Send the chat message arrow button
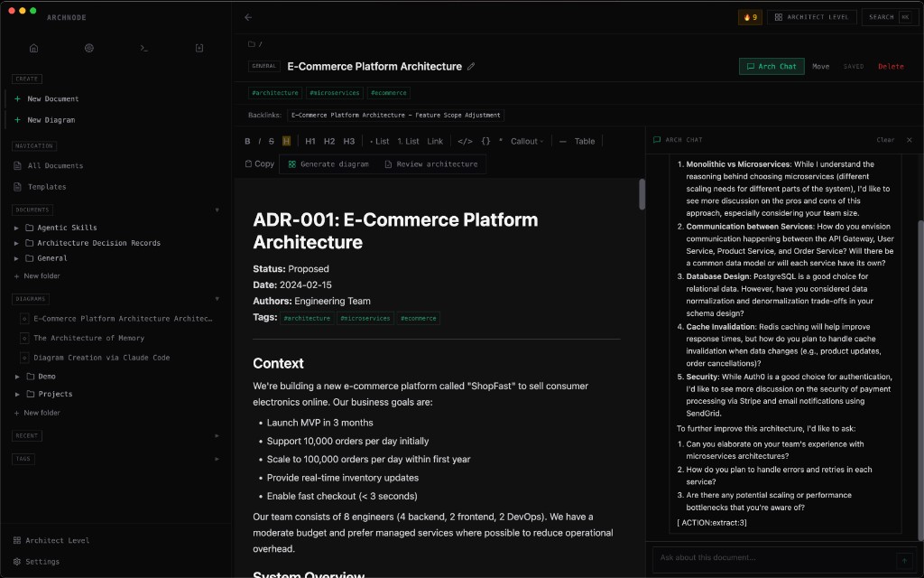The image size is (924, 578). [x=902, y=560]
